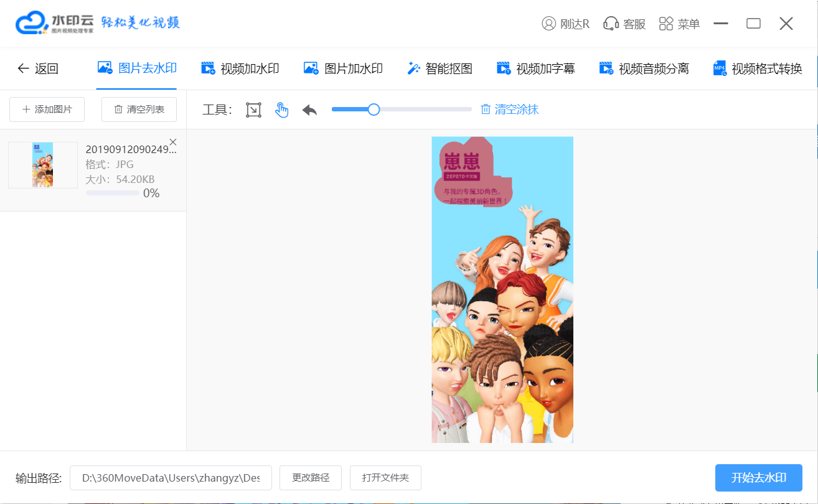Image resolution: width=818 pixels, height=504 pixels.
Task: Minimize the application window
Action: coord(721,24)
